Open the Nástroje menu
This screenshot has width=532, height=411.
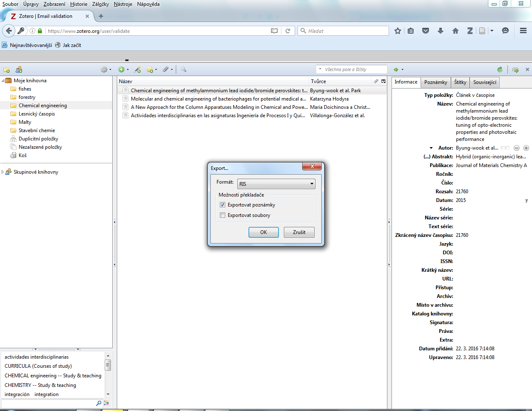(123, 4)
